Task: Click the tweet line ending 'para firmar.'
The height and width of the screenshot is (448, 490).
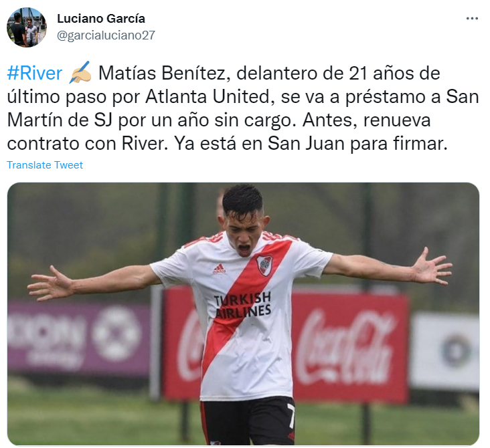Action: click(228, 144)
